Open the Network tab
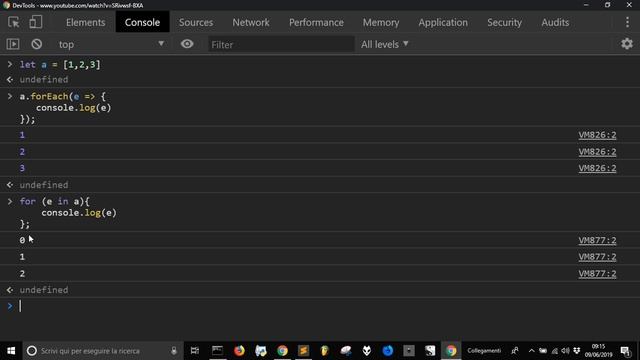 [x=251, y=22]
